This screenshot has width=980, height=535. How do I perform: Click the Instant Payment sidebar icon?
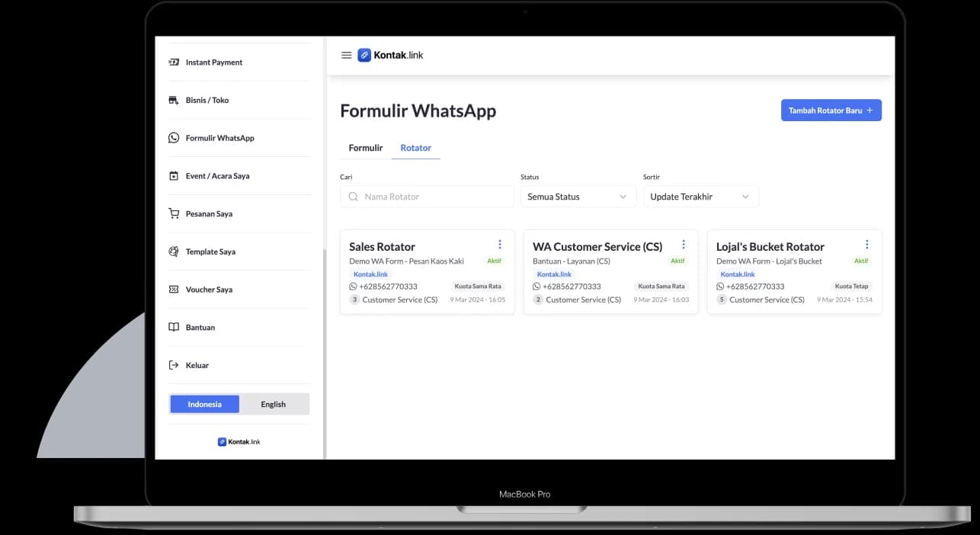[174, 62]
